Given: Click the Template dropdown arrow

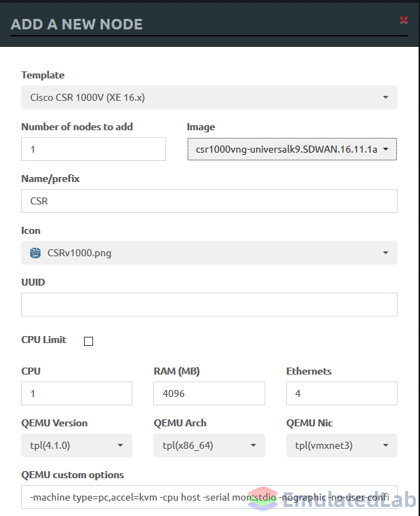Looking at the screenshot, I should pos(386,97).
